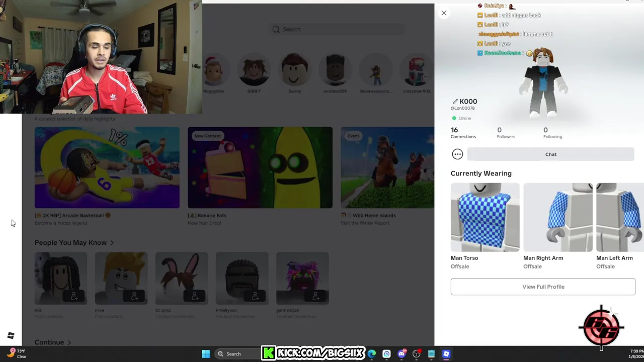Select the Man Right Arm item thumbnail
Viewport: 644px width, 362px height.
pyautogui.click(x=557, y=217)
